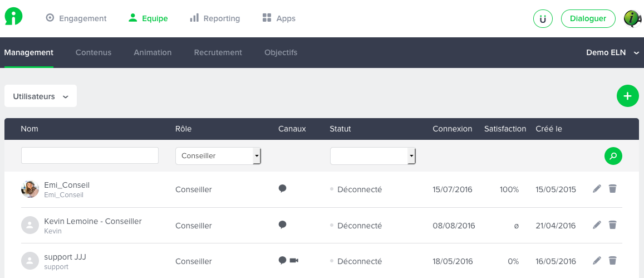Open the Rôle filter set to Conseiller
This screenshot has height=278, width=644.
[x=218, y=156]
